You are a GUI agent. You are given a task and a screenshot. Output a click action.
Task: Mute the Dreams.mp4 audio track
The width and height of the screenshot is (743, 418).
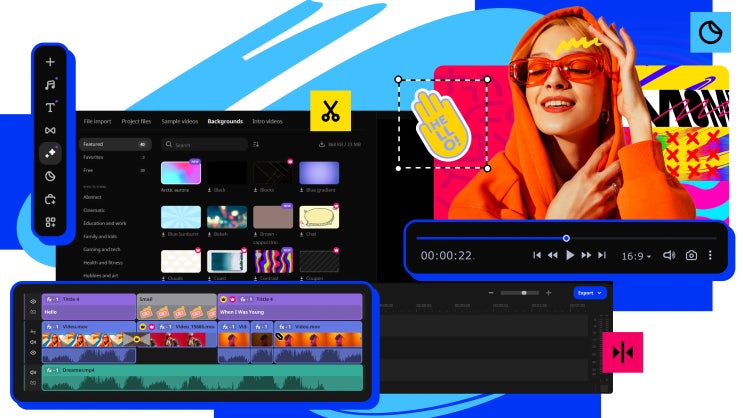pos(33,373)
